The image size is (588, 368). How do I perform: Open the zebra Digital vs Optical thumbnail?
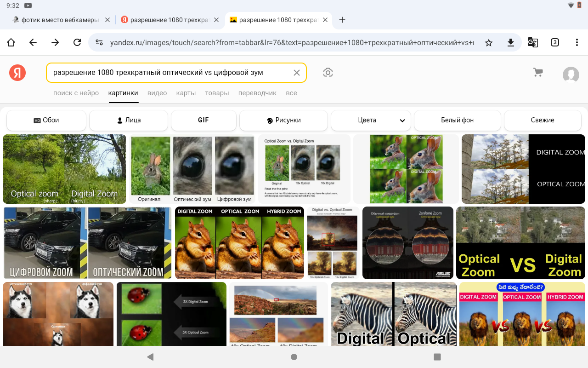click(393, 314)
